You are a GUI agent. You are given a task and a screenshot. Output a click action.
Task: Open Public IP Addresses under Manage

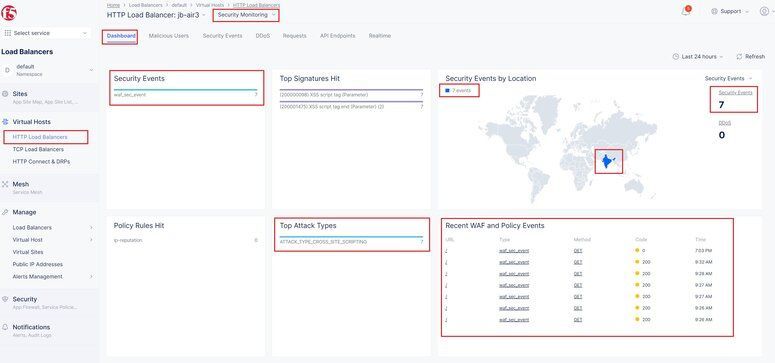tap(38, 265)
